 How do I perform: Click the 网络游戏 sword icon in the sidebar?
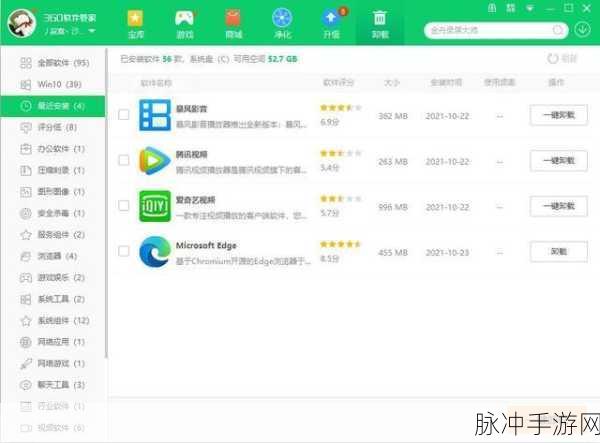(26, 363)
